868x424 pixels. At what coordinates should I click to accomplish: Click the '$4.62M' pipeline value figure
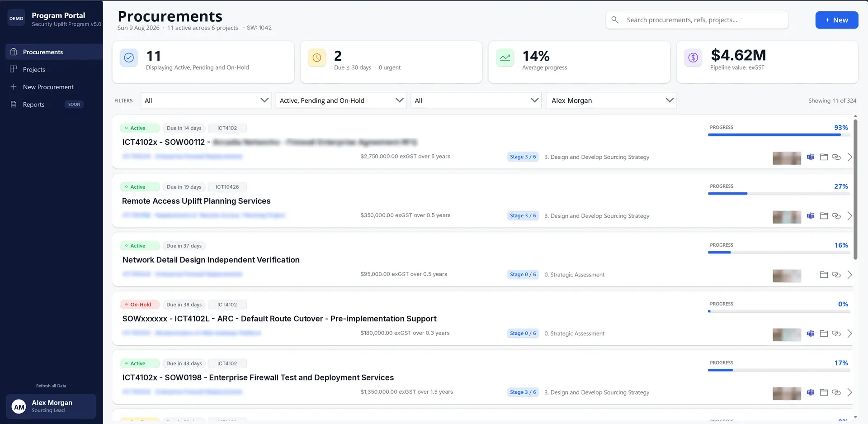click(x=739, y=55)
